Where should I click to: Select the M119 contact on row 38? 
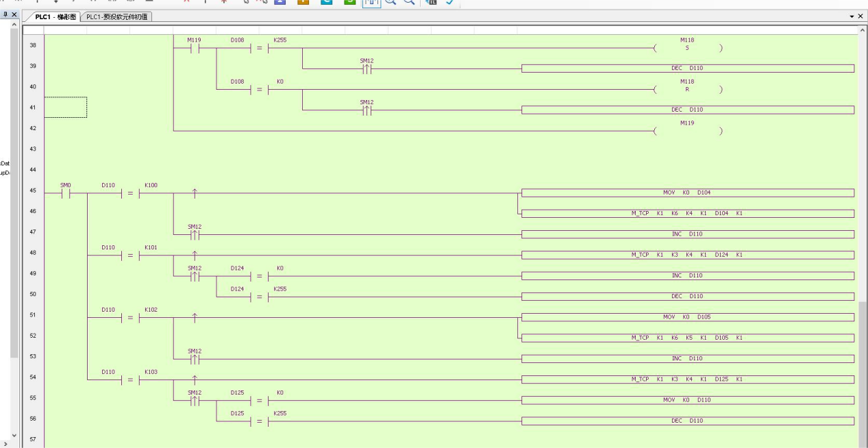tap(194, 48)
